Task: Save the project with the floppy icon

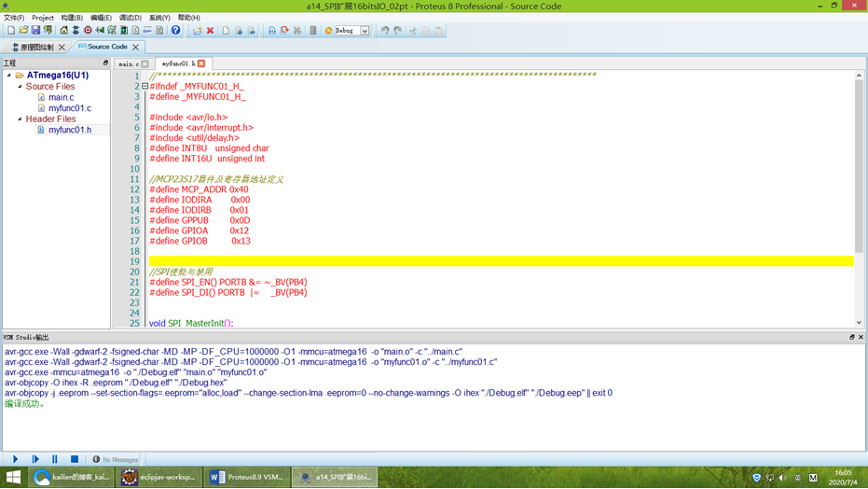Action: click(x=35, y=31)
